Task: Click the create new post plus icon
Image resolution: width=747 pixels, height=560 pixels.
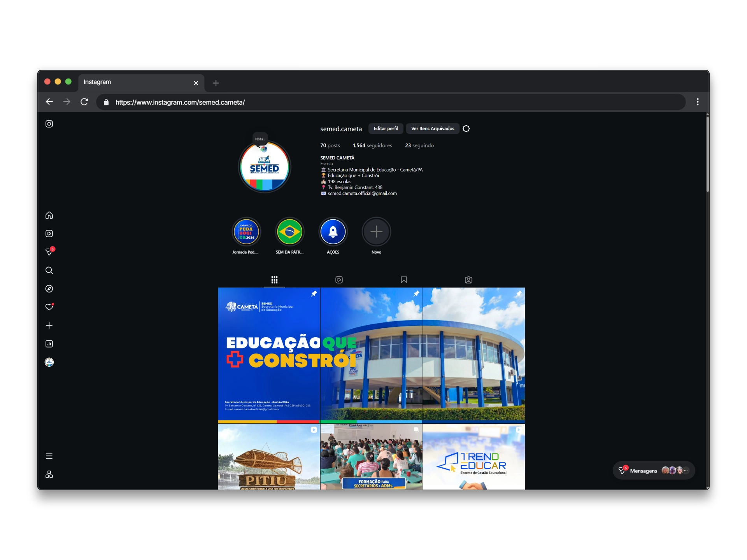Action: coord(49,325)
